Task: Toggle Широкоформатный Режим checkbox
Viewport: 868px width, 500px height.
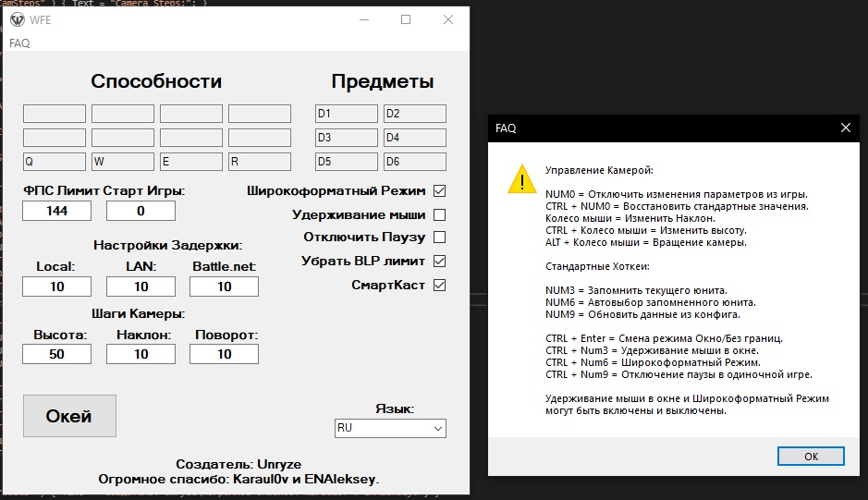Action: coord(439,191)
